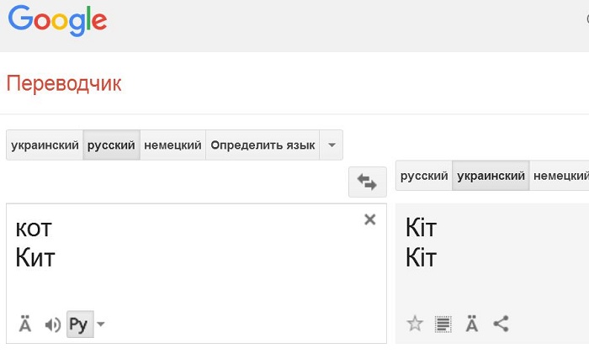Open the Переводчик home link
589x364 pixels.
click(x=64, y=83)
